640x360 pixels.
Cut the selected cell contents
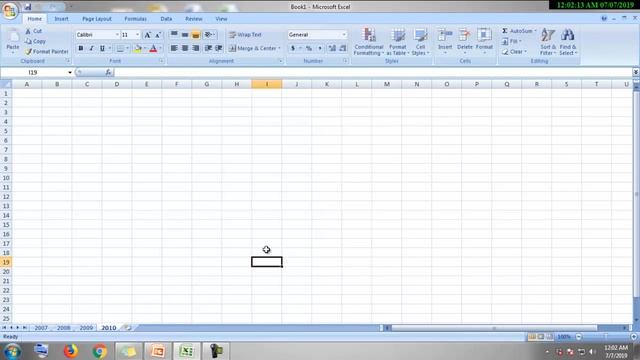coord(34,31)
